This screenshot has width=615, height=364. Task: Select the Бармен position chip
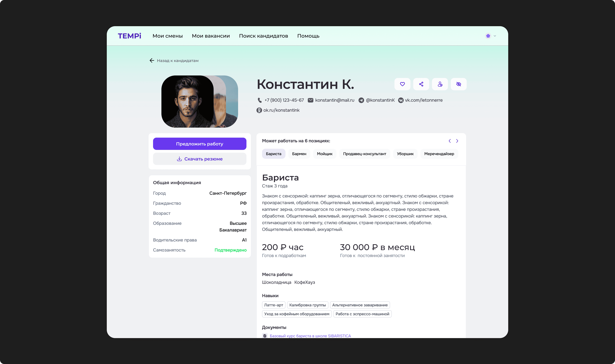tap(299, 154)
